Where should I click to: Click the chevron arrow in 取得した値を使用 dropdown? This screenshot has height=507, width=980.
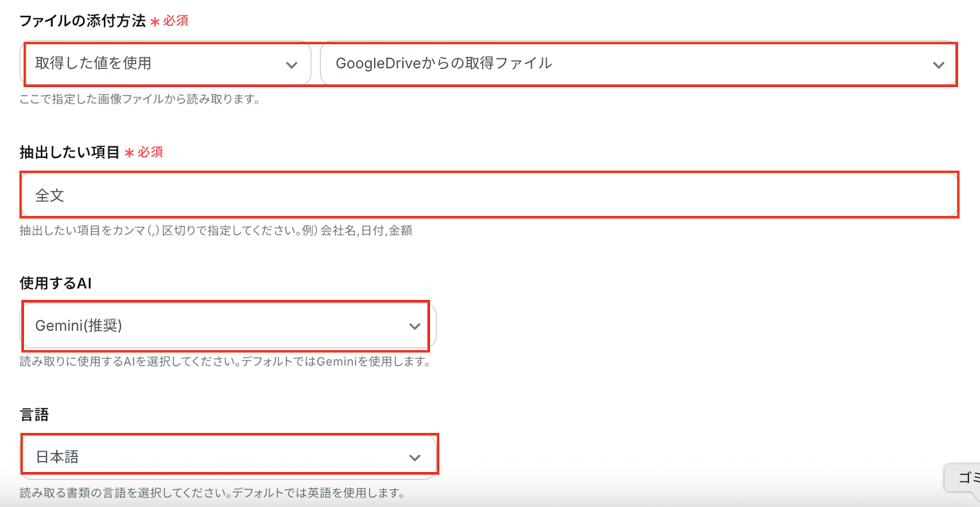292,65
